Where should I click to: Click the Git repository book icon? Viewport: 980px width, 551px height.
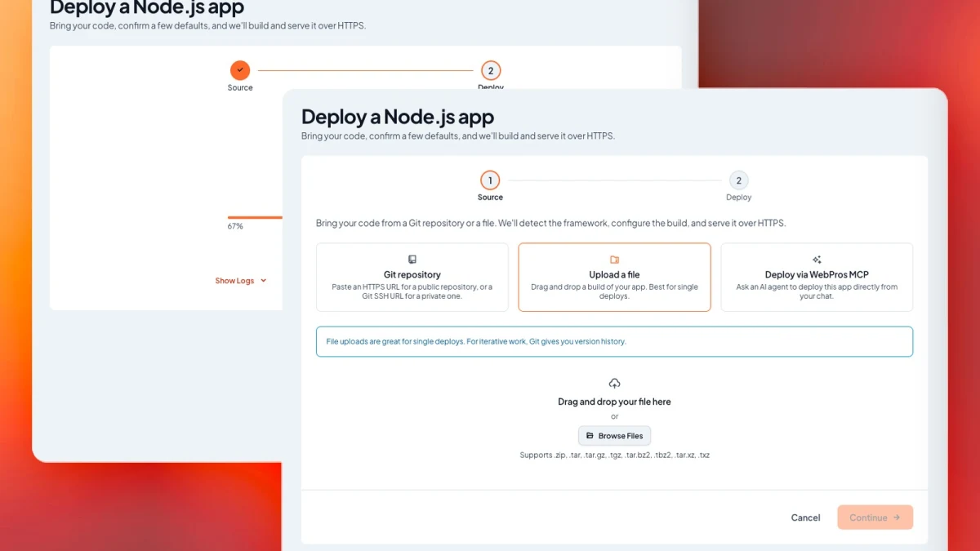click(412, 260)
